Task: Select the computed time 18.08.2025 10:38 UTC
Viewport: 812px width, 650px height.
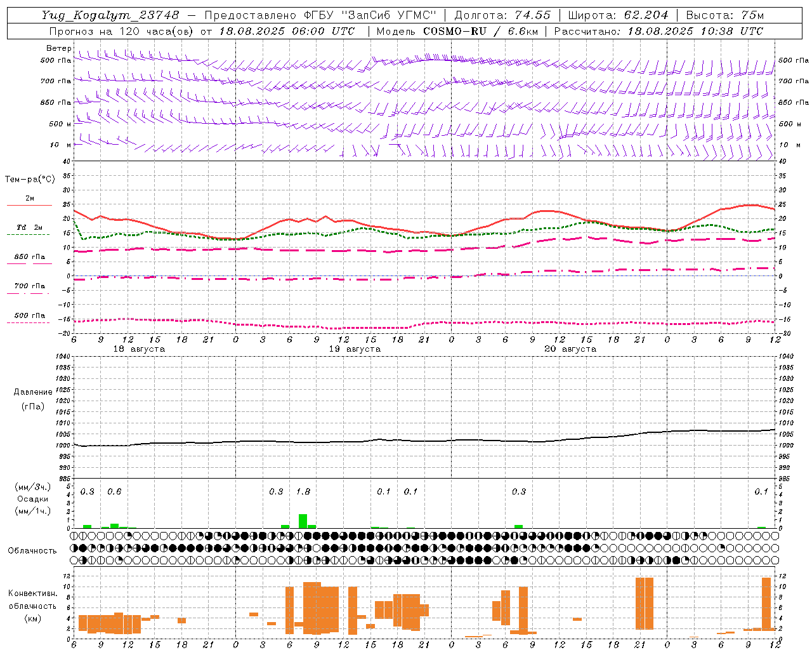Action: pyautogui.click(x=695, y=31)
